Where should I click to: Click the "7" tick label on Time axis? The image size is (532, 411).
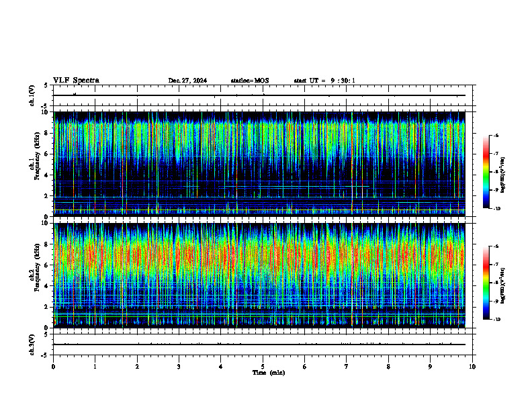click(x=347, y=367)
